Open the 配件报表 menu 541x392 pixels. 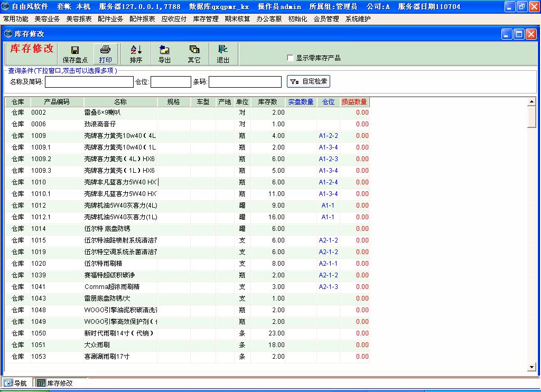tap(142, 19)
